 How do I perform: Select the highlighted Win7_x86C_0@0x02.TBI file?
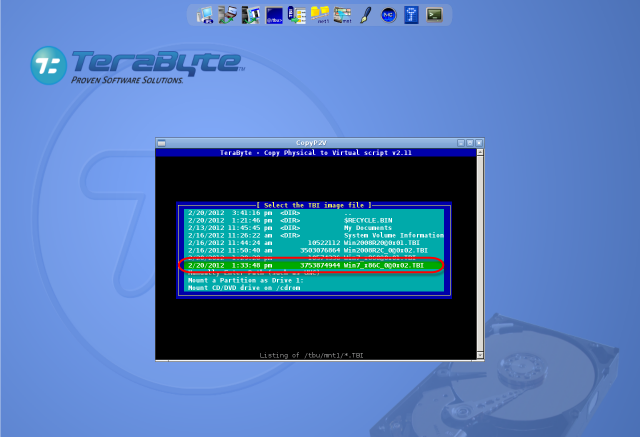pos(314,265)
